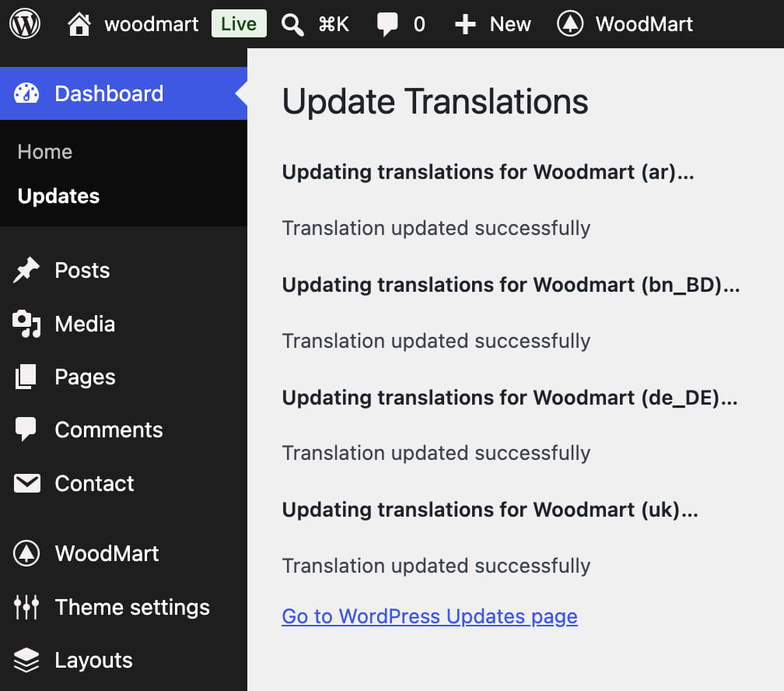Follow Go to WordPress Updates page link

pyautogui.click(x=429, y=616)
